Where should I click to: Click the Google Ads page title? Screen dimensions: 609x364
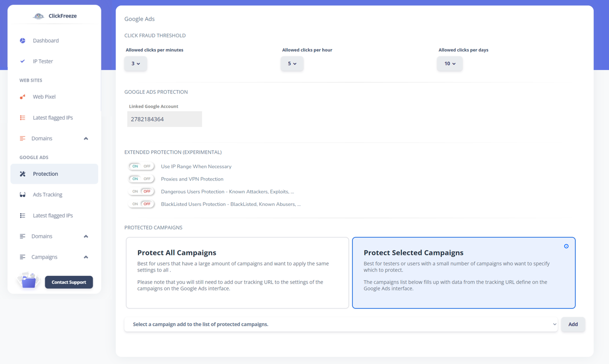tap(140, 19)
